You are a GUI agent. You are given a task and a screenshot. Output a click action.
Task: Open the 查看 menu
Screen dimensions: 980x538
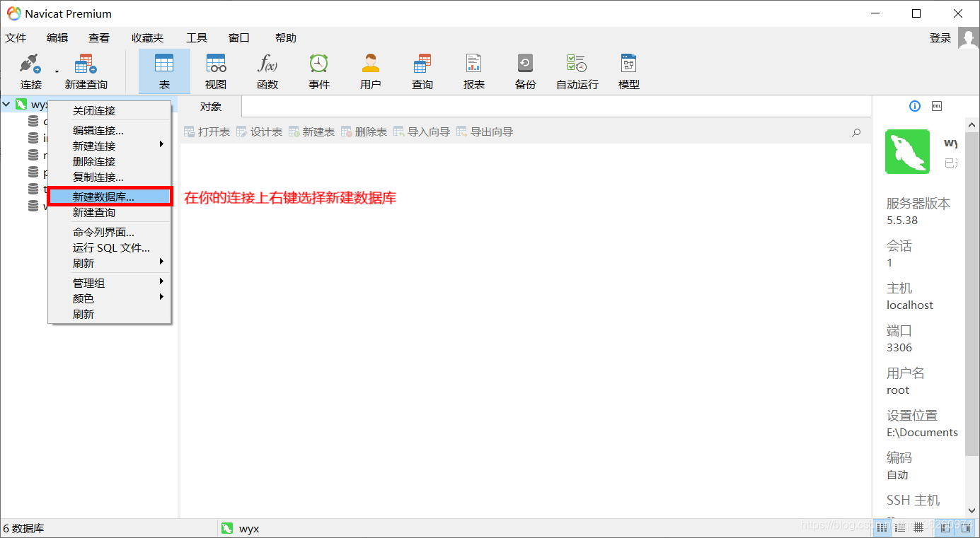99,38
